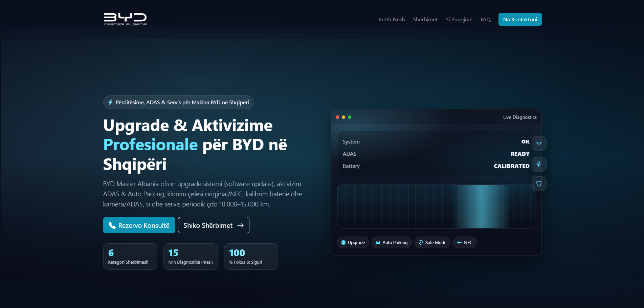Click the green dot in Live Diagnostics window

tap(350, 117)
